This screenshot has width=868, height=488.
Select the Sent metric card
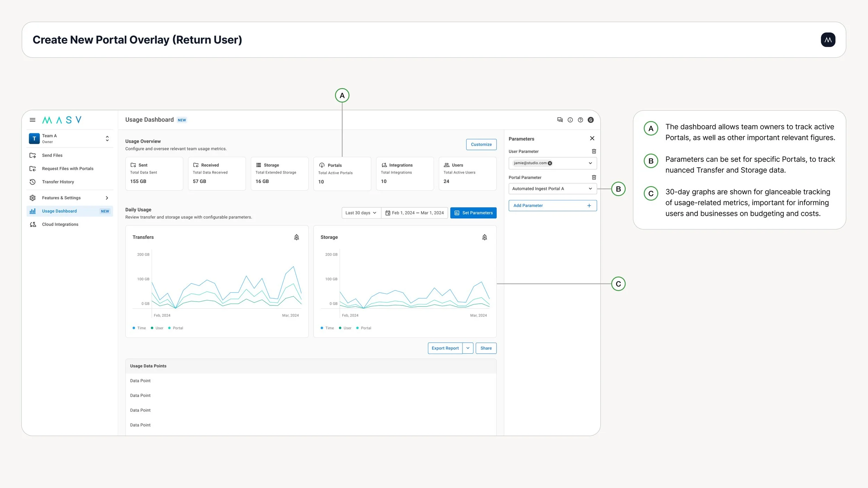pyautogui.click(x=154, y=174)
